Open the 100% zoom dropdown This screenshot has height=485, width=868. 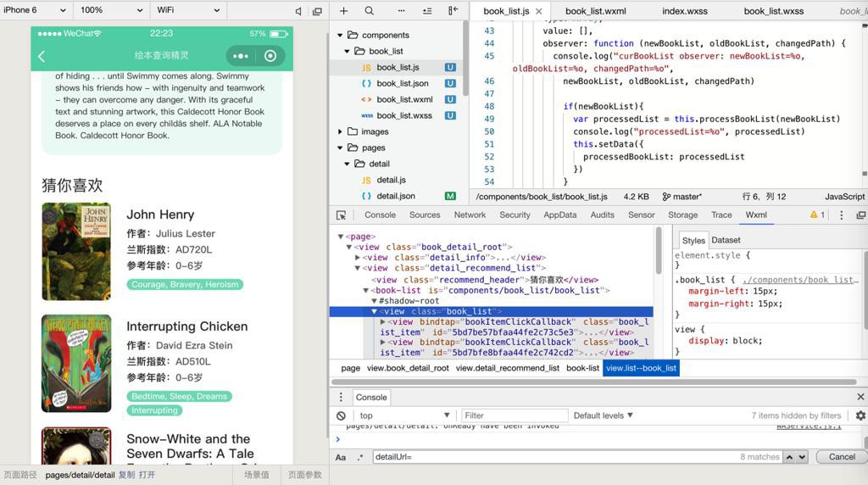tap(111, 10)
